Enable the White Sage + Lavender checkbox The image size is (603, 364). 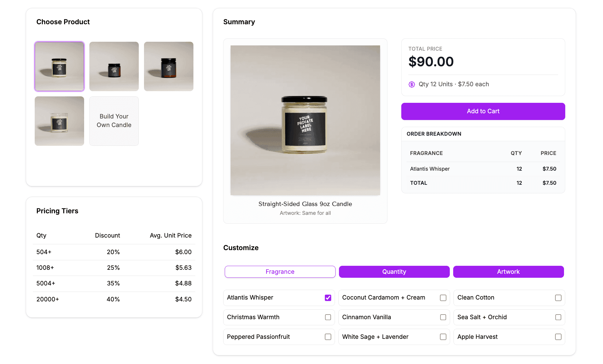(x=443, y=337)
